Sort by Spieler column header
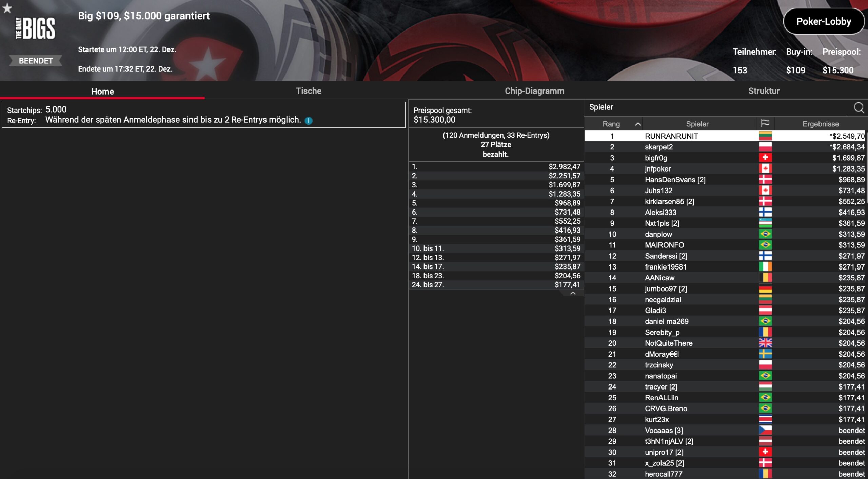Viewport: 868px width, 479px height. coord(697,124)
